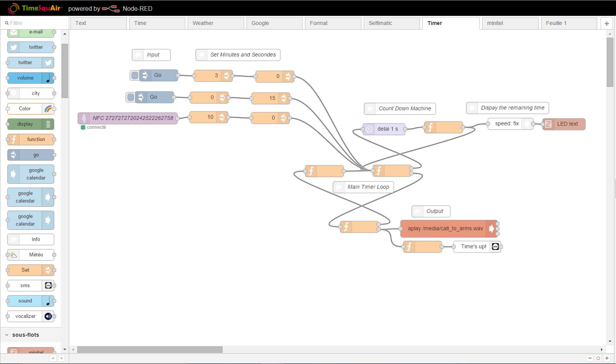Screen dimensions: 616x364
Task: Click the palette vertical scrollbar thumb
Action: pos(65,71)
